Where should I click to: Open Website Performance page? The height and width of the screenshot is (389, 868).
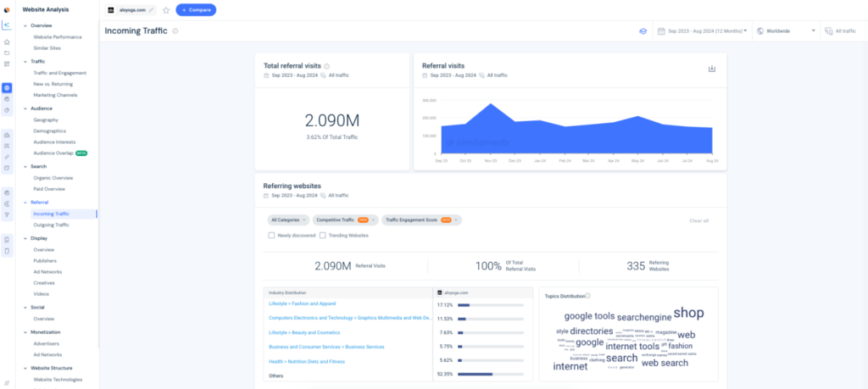pos(58,37)
